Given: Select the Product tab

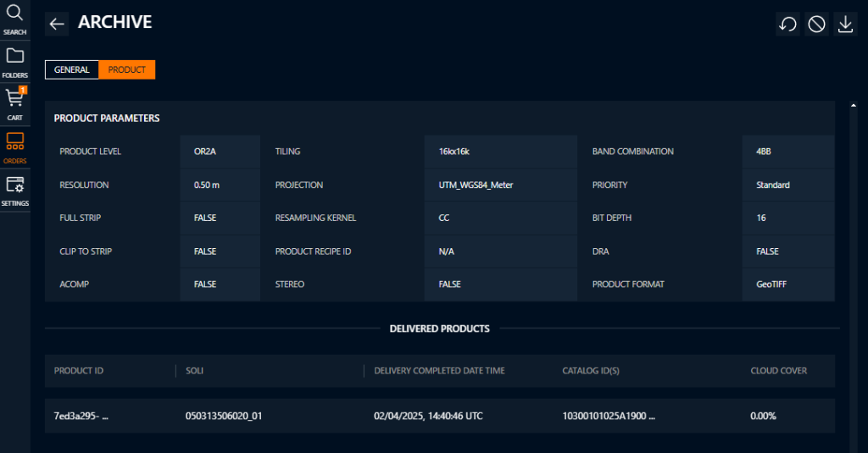Looking at the screenshot, I should point(127,69).
